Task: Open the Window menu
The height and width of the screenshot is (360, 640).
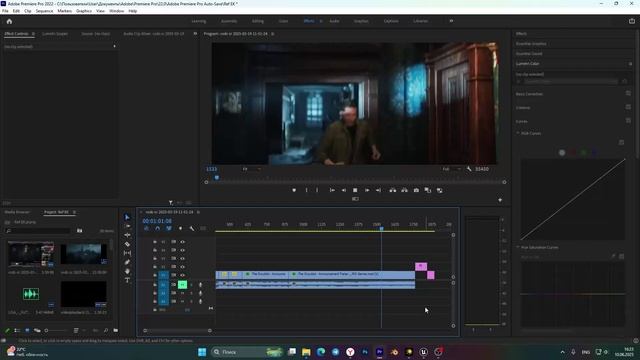Action: (116, 11)
